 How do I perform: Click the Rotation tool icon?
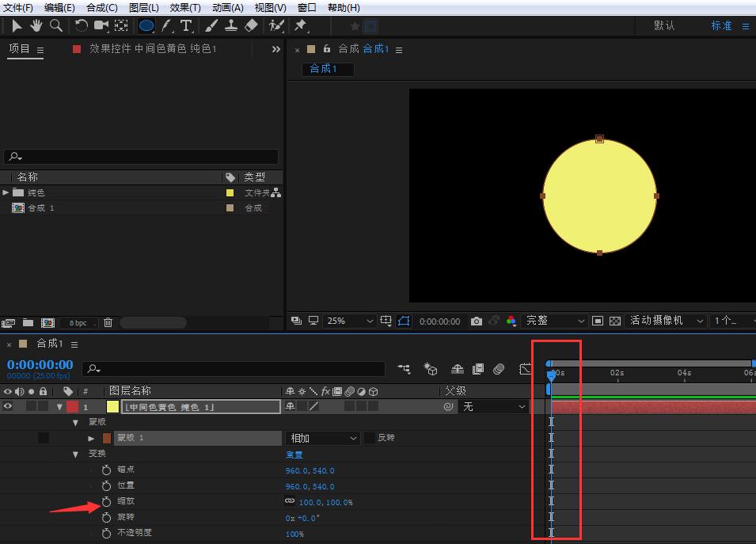click(82, 26)
